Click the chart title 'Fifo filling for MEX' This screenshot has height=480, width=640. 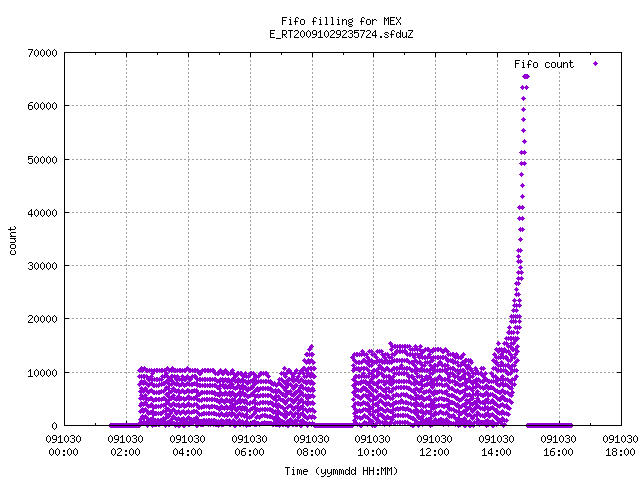(x=341, y=21)
